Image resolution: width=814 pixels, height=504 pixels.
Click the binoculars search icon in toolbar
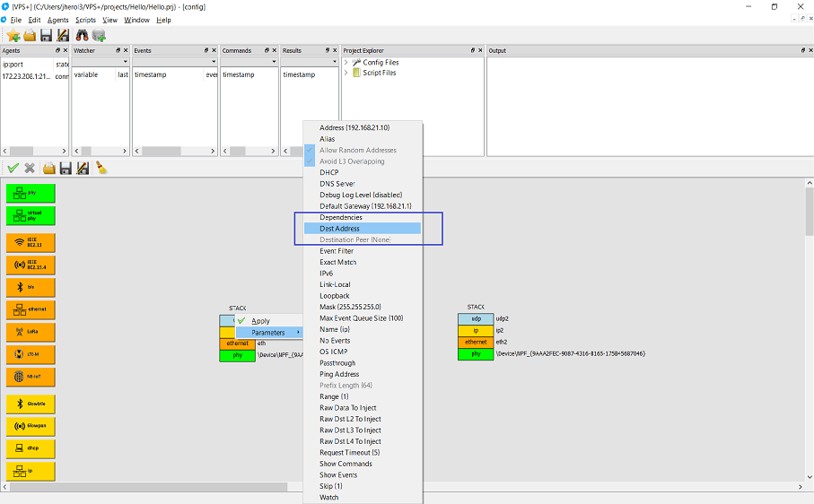[81, 36]
